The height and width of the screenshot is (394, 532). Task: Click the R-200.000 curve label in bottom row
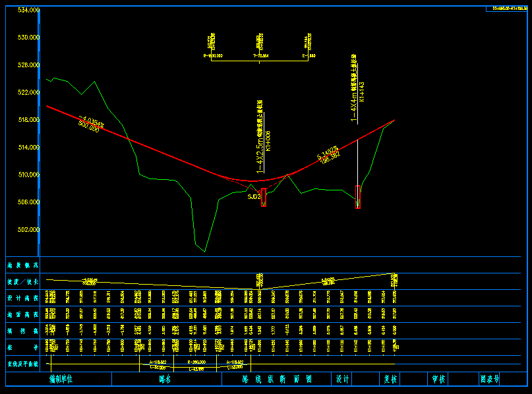[x=196, y=362]
